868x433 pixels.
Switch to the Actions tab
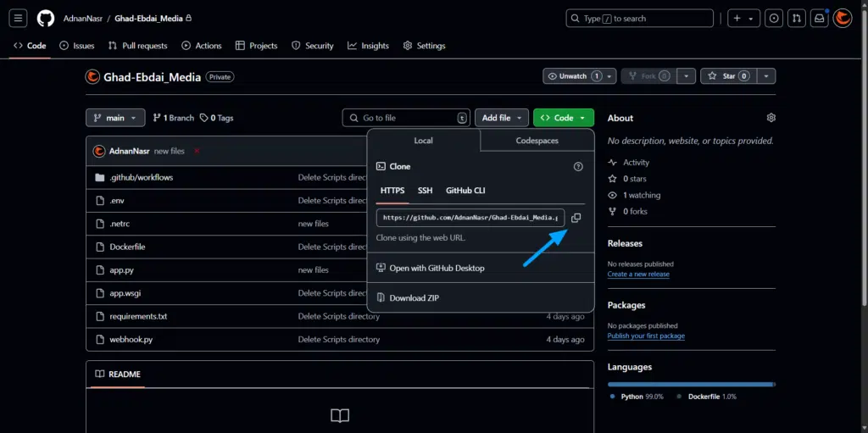202,46
